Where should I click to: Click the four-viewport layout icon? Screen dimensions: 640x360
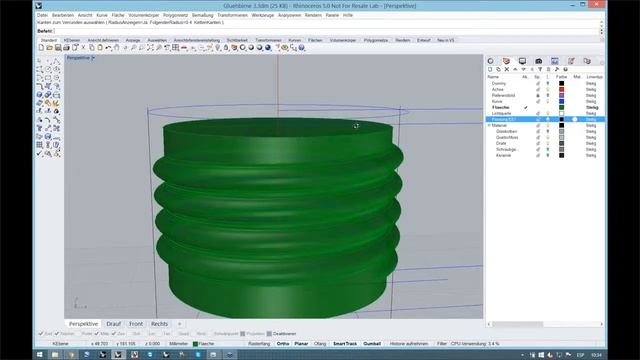click(x=176, y=48)
